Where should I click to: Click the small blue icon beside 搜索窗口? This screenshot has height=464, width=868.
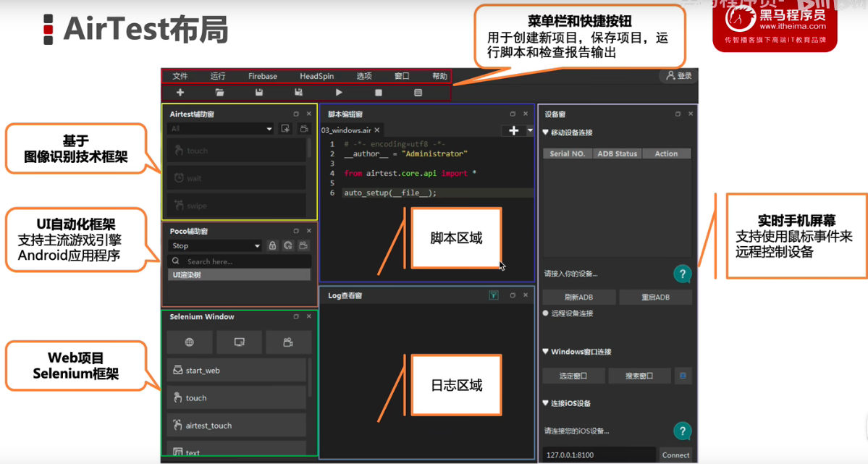683,376
